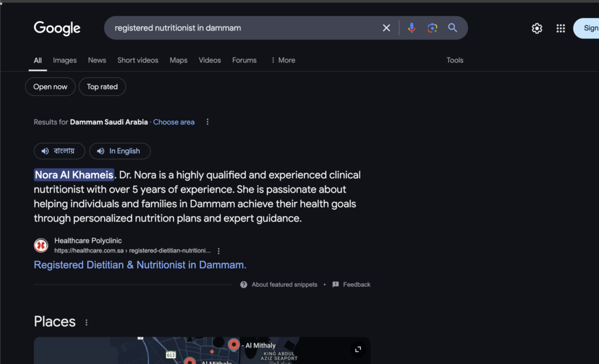The height and width of the screenshot is (364, 599).
Task: Switch to the News tab
Action: click(97, 60)
